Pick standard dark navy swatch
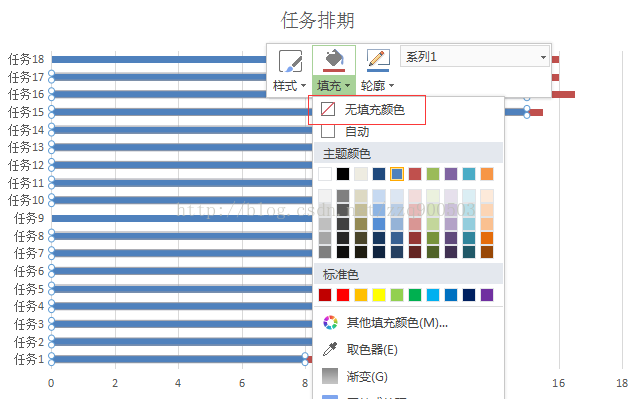The image size is (632, 399). pyautogui.click(x=469, y=295)
